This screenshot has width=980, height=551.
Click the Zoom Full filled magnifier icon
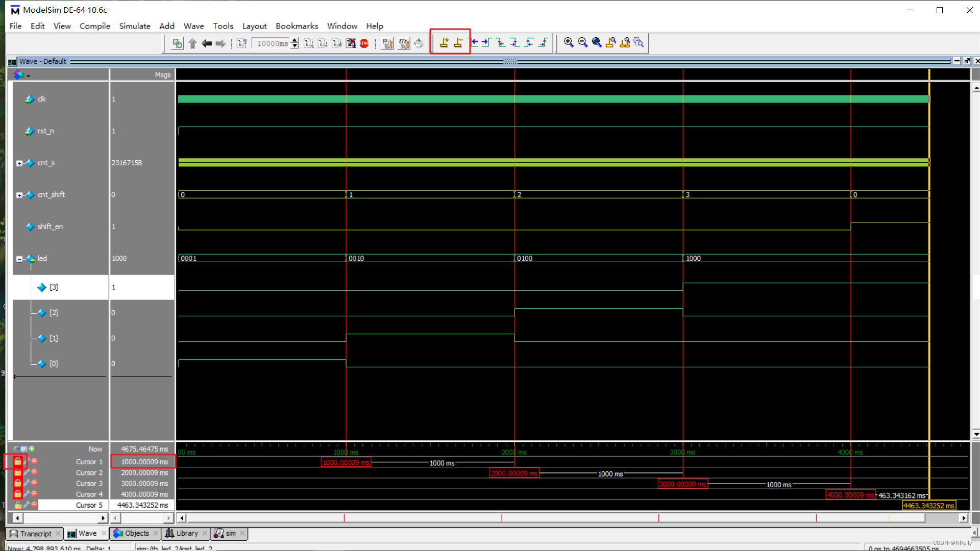coord(596,43)
